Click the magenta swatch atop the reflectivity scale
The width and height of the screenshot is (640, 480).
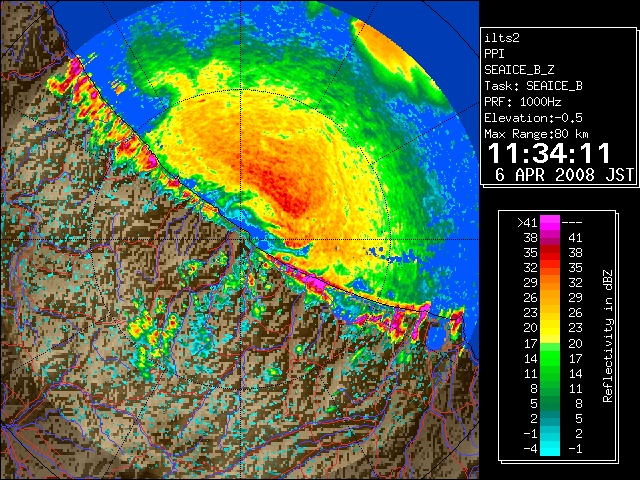coord(550,222)
